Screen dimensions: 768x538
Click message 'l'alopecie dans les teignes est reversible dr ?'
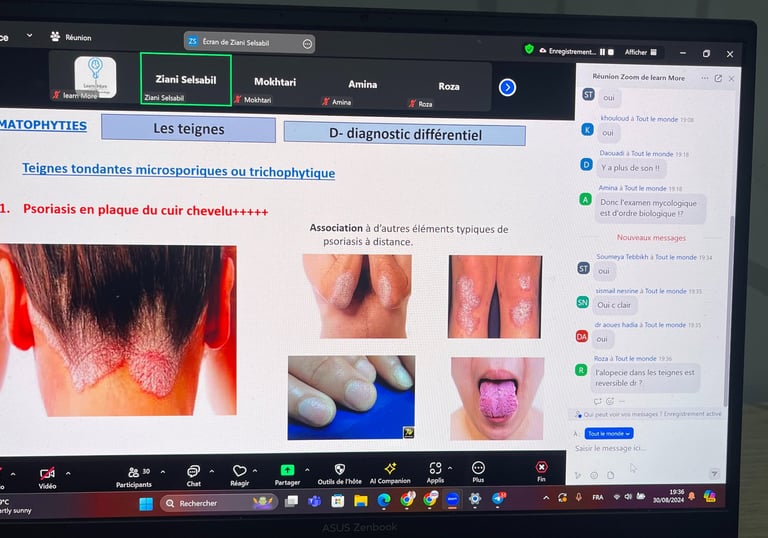coord(645,378)
